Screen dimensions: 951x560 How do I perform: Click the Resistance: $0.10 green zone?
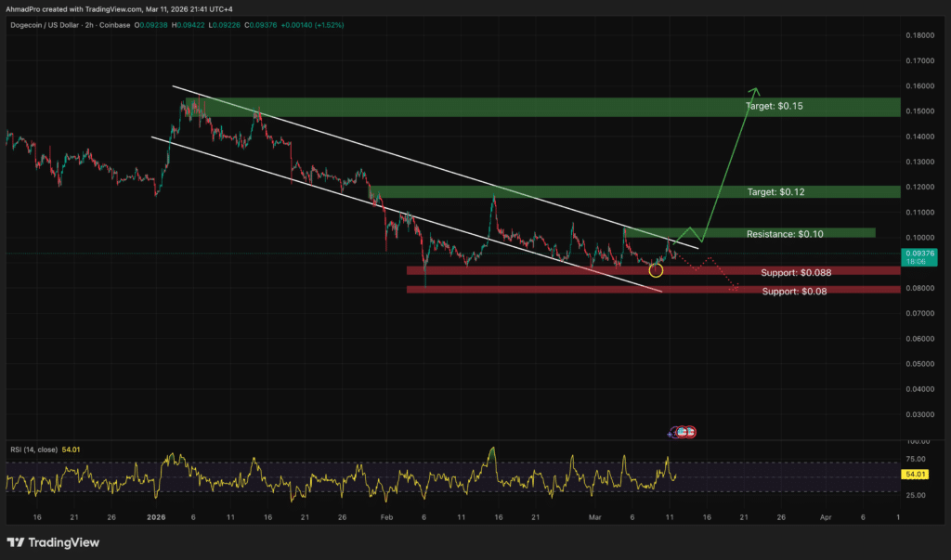pos(783,233)
